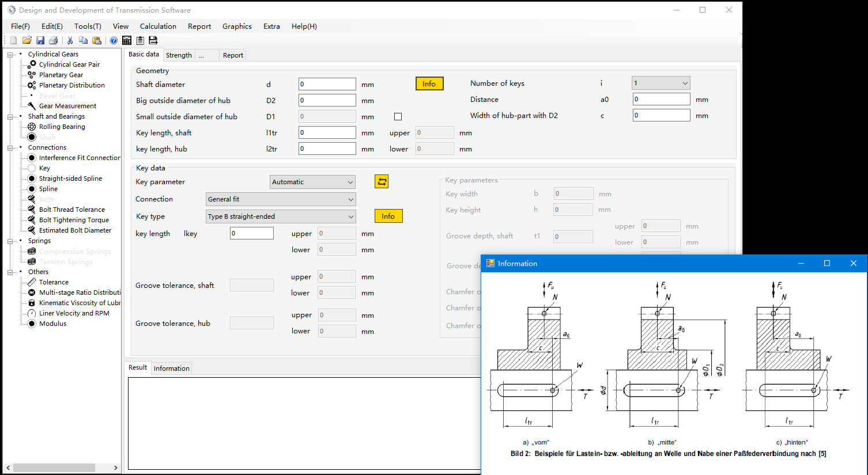Click the Bolt Tightening Torque icon
868x475 pixels.
point(32,220)
